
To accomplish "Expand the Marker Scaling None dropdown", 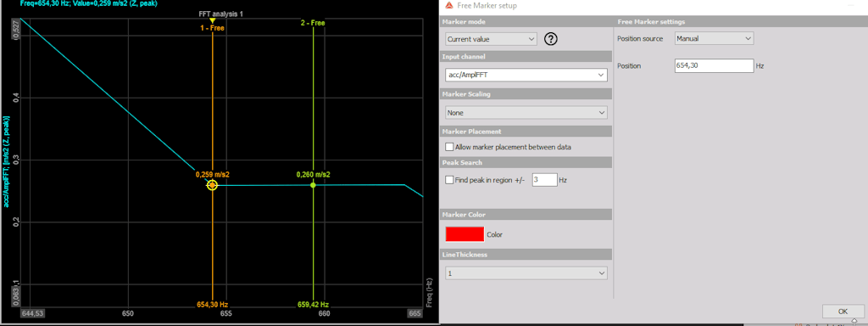I will [x=526, y=113].
